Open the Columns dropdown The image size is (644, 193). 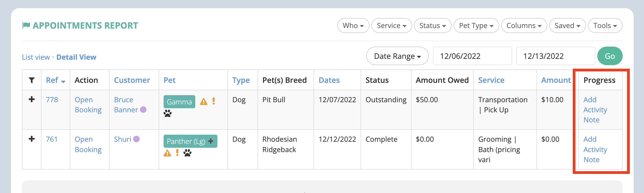[524, 26]
